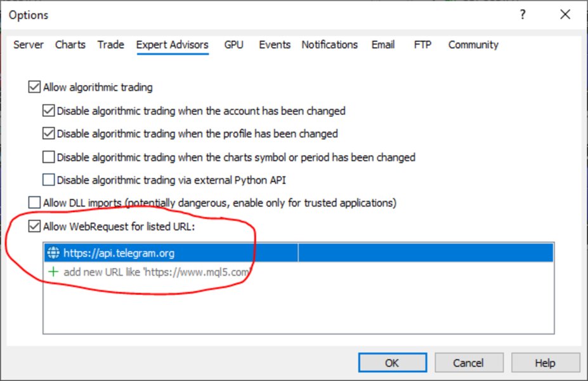Select the GPU tab
This screenshot has width=588, height=381.
(233, 44)
